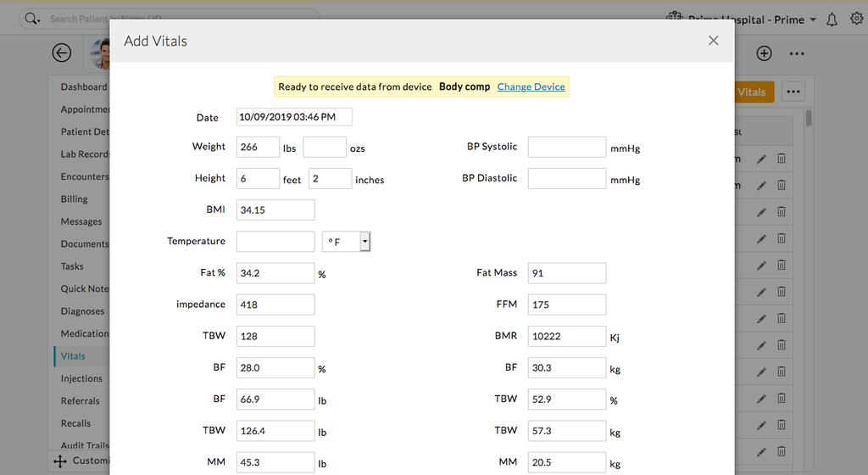Click the back arrow icon

pyautogui.click(x=62, y=53)
